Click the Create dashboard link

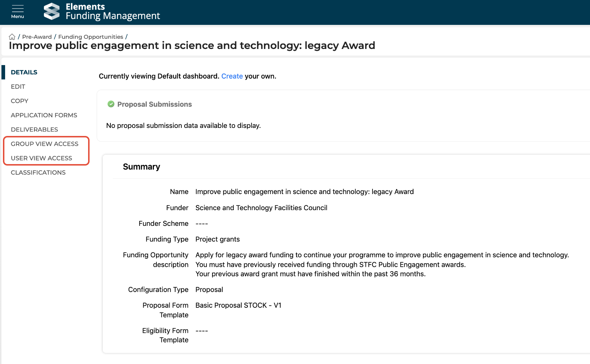point(232,76)
